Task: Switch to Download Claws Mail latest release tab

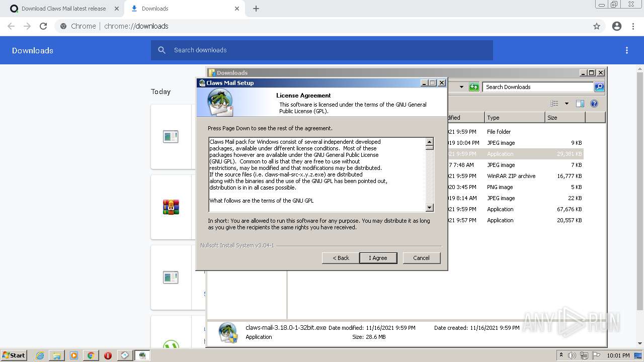Action: [64, 9]
